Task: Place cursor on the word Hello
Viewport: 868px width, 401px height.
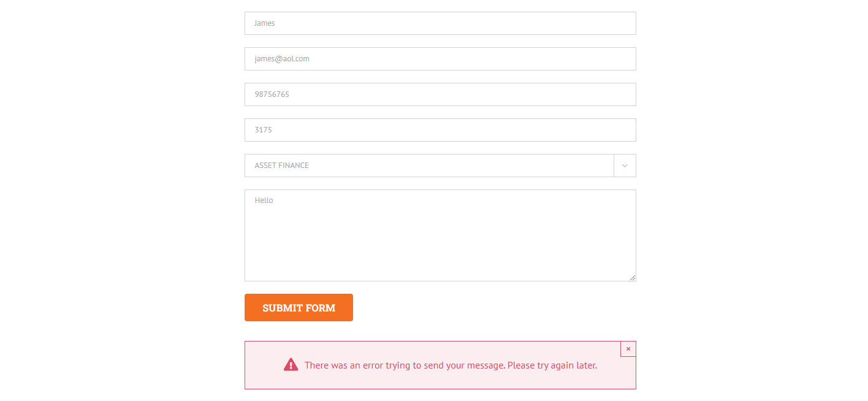Action: point(264,200)
